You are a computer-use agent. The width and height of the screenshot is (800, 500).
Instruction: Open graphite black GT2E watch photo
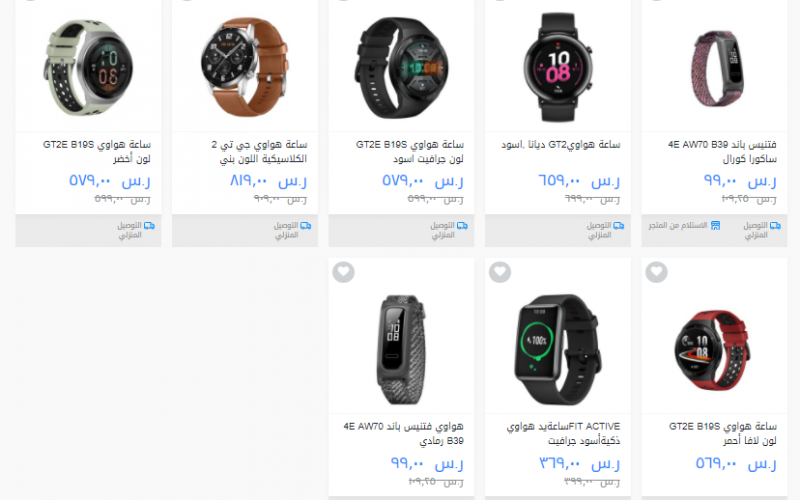[402, 67]
